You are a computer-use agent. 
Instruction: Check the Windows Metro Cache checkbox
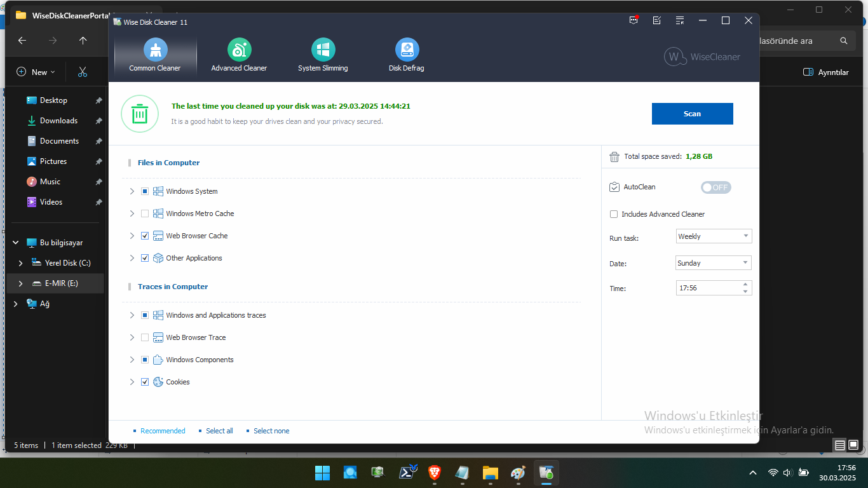[145, 213]
